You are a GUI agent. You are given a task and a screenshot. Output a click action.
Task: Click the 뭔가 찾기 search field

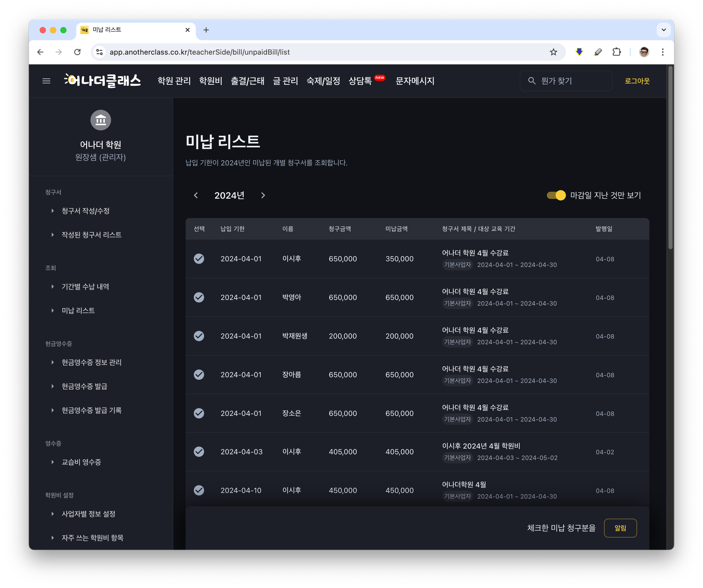point(566,81)
